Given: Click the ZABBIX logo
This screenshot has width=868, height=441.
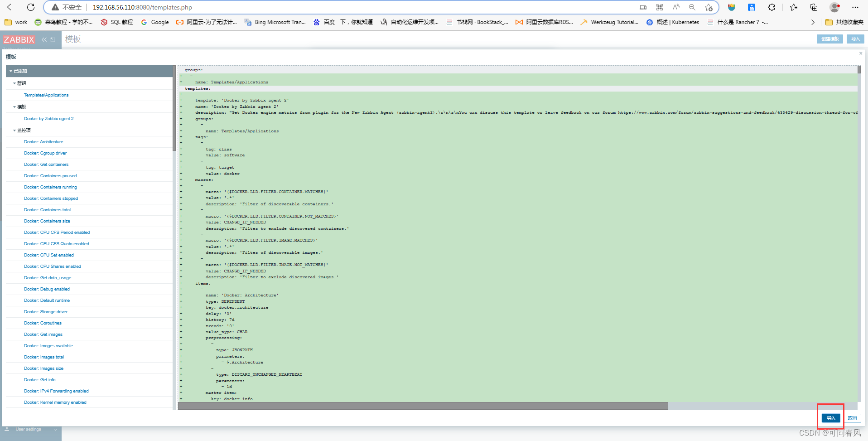Looking at the screenshot, I should pos(19,39).
